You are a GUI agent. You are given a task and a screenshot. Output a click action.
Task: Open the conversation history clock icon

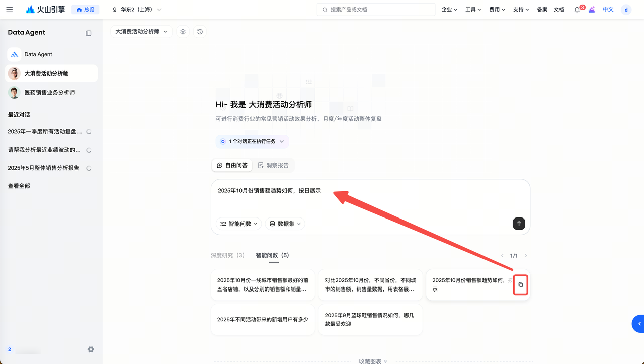point(200,32)
